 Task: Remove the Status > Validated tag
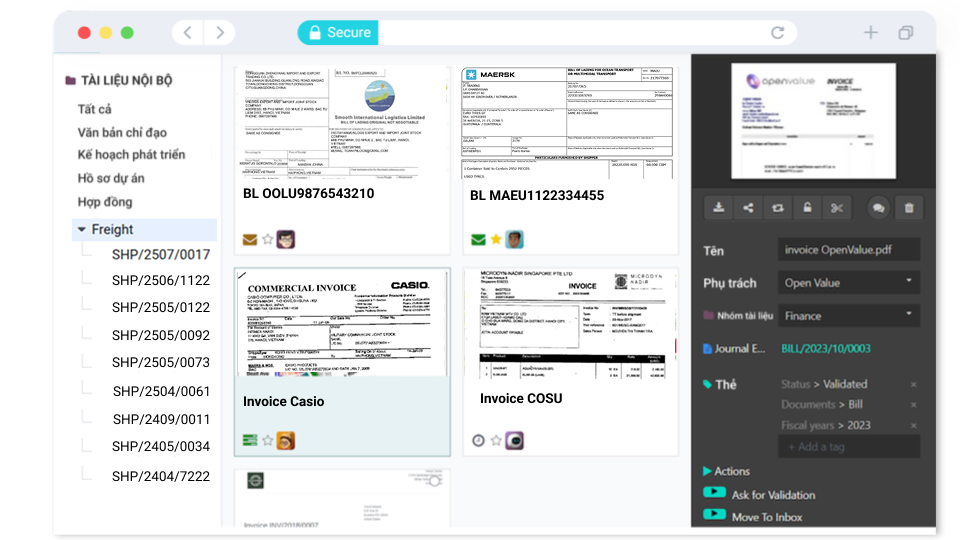coord(913,385)
